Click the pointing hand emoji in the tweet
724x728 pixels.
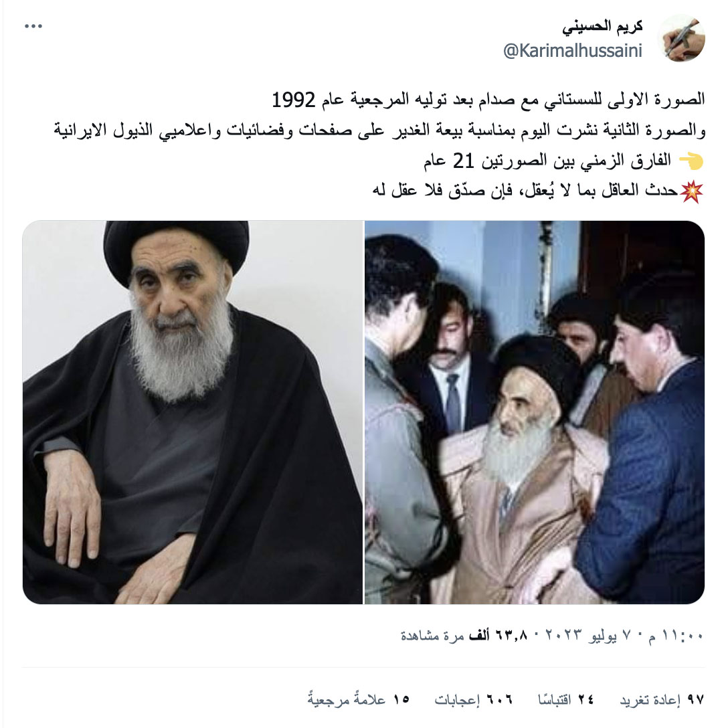pyautogui.click(x=691, y=161)
